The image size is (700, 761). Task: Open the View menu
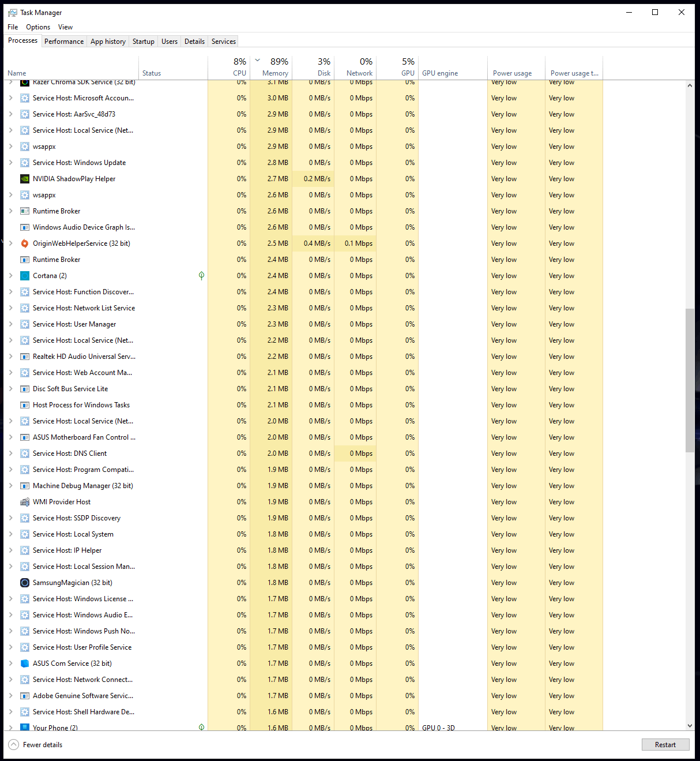[65, 27]
